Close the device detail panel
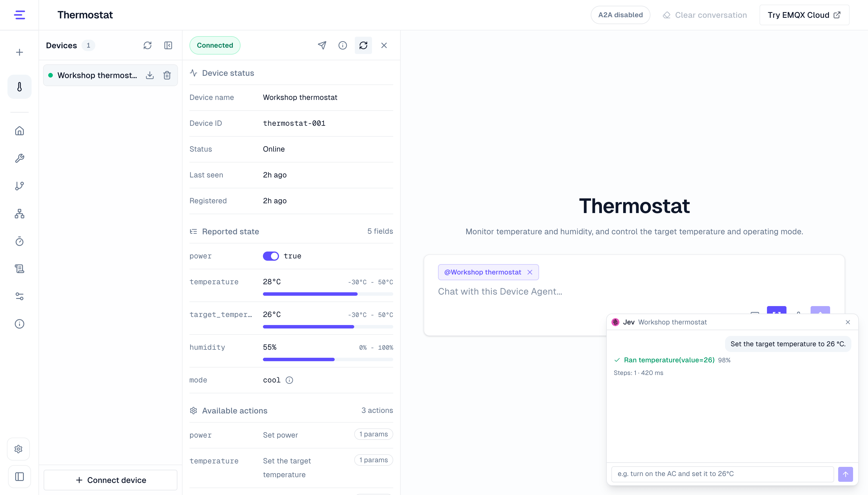The height and width of the screenshot is (495, 868). tap(384, 45)
